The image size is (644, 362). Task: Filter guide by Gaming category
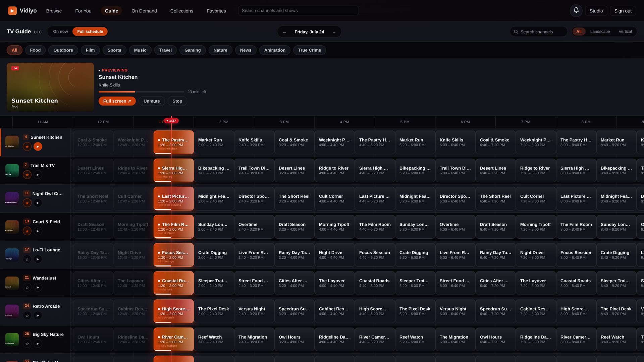coord(193,50)
